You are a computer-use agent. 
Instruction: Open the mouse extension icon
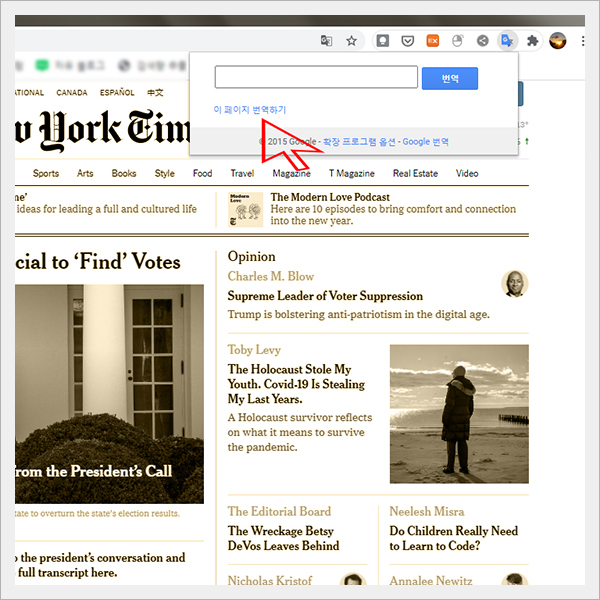458,41
